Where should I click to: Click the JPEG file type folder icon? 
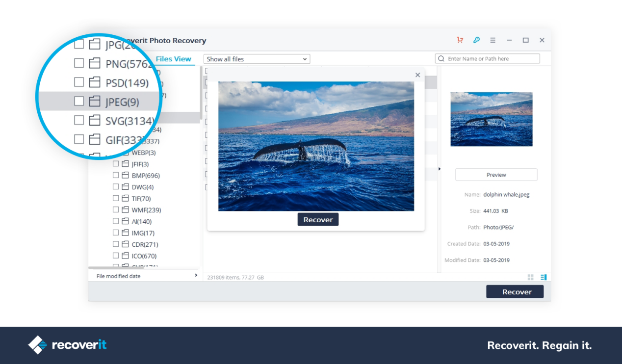pos(95,102)
